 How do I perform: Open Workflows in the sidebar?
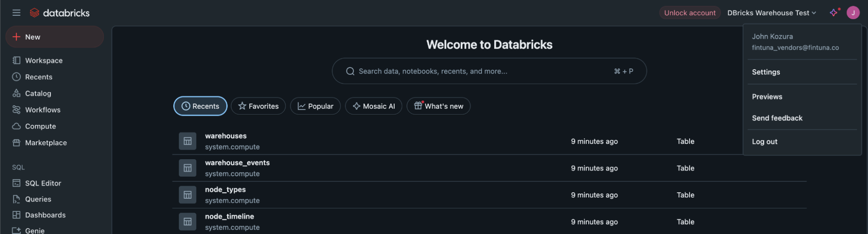point(43,110)
